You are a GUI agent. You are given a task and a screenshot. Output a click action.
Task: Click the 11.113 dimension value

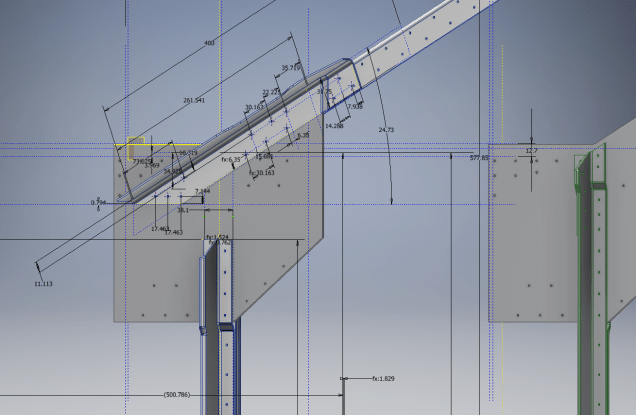(41, 284)
